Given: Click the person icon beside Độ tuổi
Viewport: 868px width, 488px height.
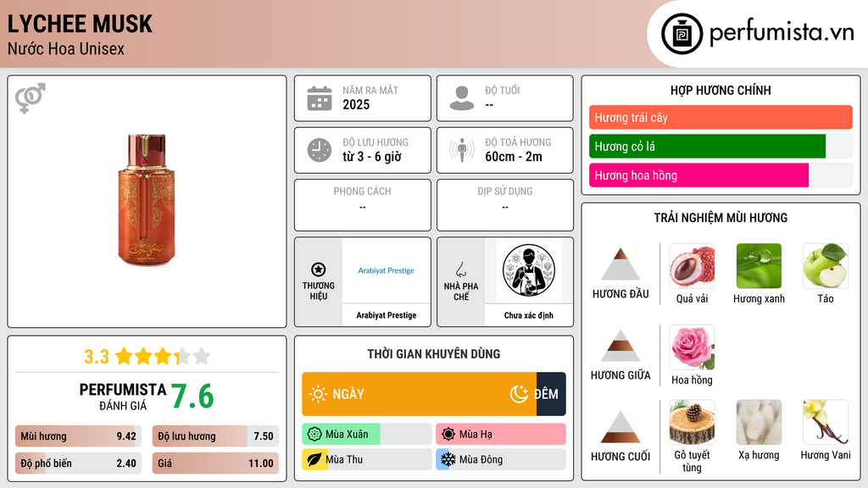Looking at the screenshot, I should pyautogui.click(x=462, y=98).
